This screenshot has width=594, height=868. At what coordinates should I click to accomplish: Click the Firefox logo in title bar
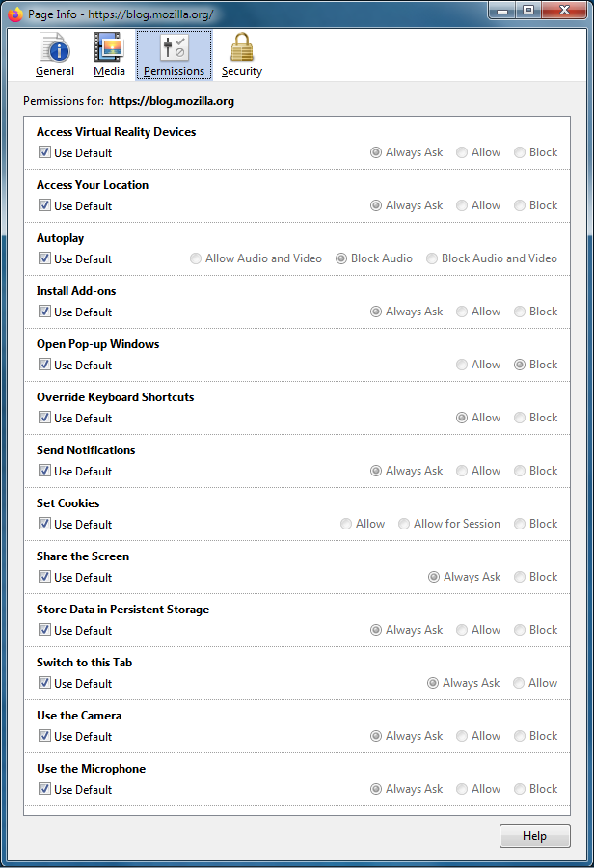[x=15, y=14]
